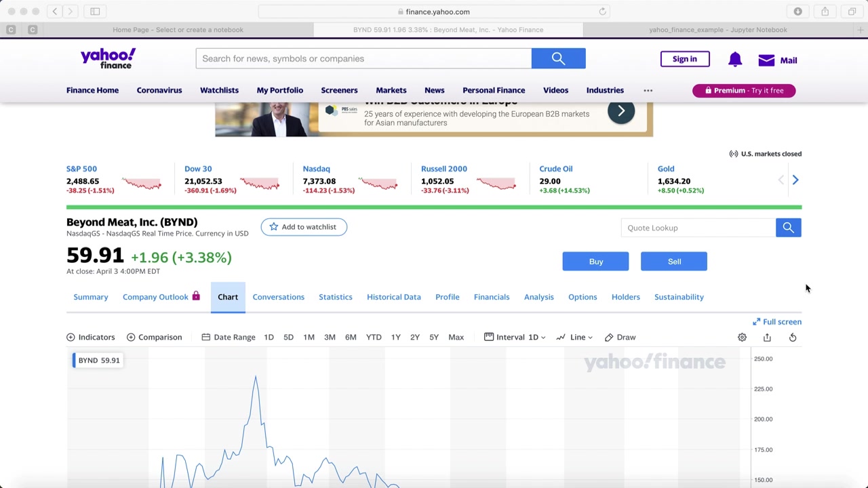Go forward in Safari browser
The image size is (868, 488).
[70, 12]
